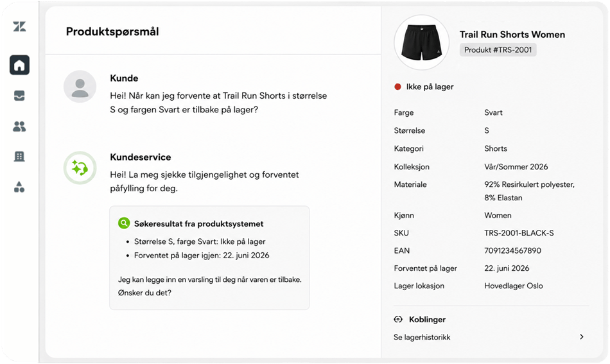Select the Produktspørsmål ticket title
This screenshot has width=610, height=364.
pos(112,31)
